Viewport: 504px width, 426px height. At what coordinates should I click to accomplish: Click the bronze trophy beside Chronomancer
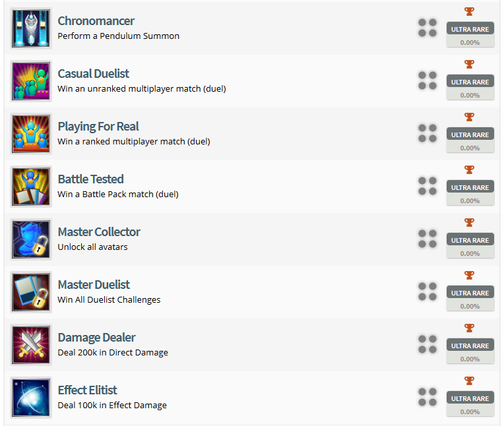coord(470,11)
